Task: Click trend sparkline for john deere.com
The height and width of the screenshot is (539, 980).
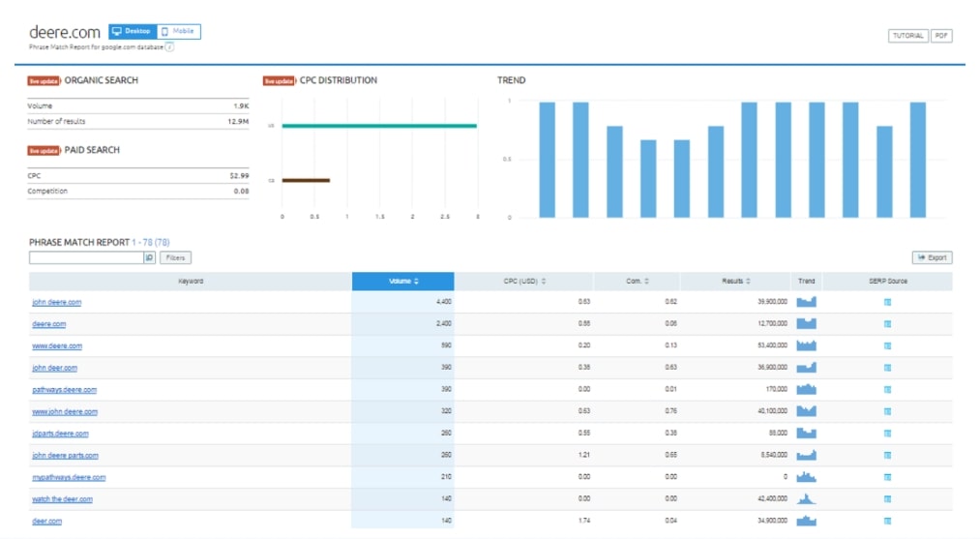Action: point(806,302)
